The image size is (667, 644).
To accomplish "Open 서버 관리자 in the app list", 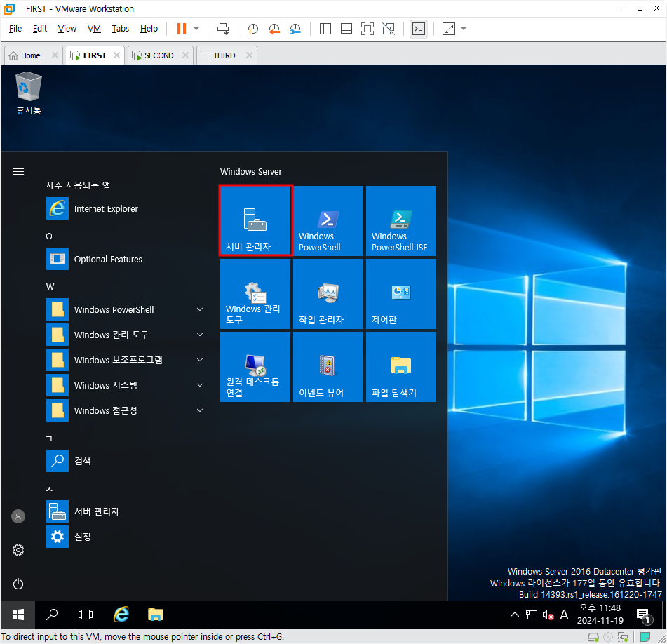I will tap(125, 511).
